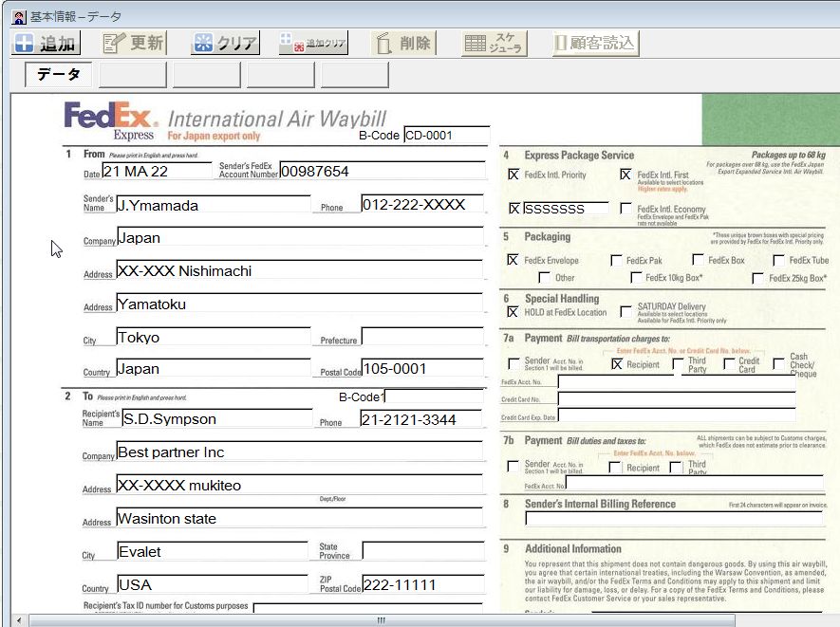
Task: Click the 更新 (Update) toolbar button
Action: point(134,43)
